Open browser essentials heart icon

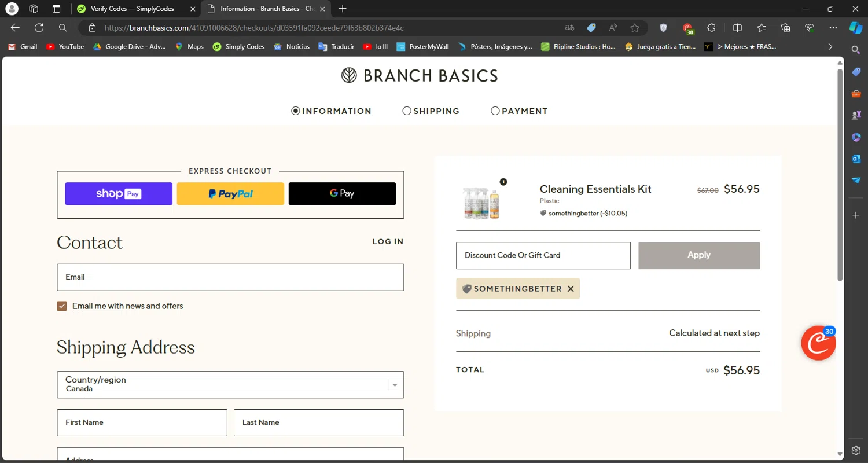click(810, 28)
